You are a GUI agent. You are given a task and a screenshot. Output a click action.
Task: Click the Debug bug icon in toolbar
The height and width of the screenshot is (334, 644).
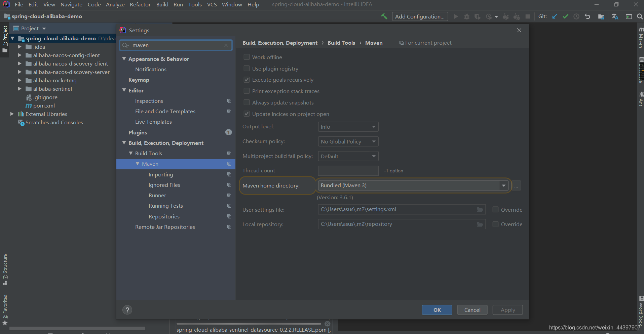tap(466, 16)
